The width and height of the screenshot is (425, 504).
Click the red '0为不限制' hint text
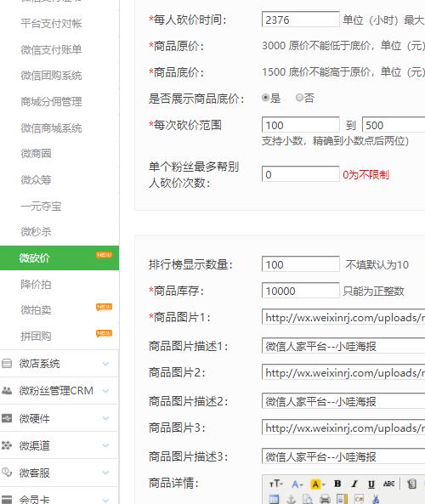coord(365,175)
